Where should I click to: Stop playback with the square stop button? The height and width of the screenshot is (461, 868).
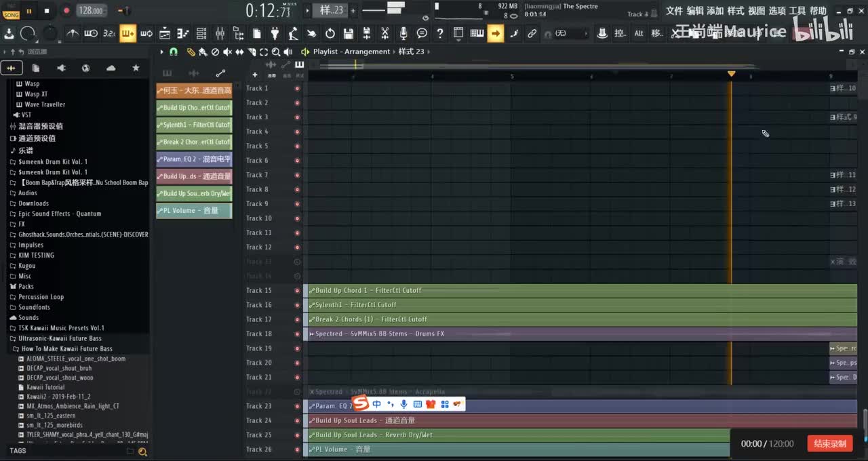click(47, 11)
